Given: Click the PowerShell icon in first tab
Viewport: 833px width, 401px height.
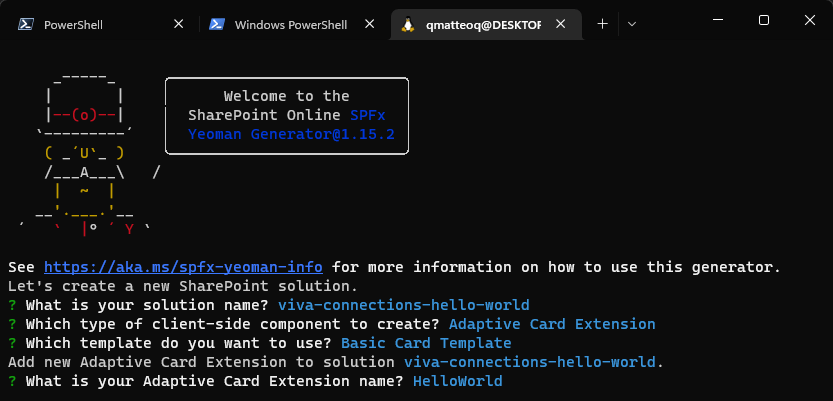Looking at the screenshot, I should (25, 25).
